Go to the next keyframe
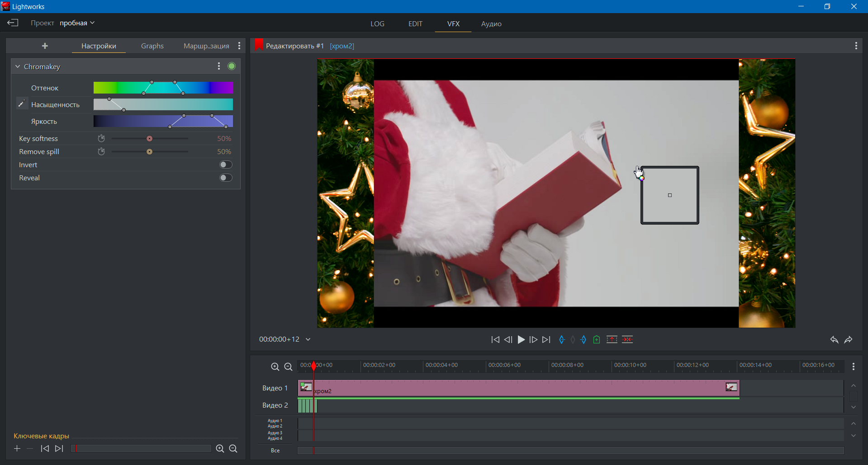Viewport: 868px width, 465px height. point(59,448)
